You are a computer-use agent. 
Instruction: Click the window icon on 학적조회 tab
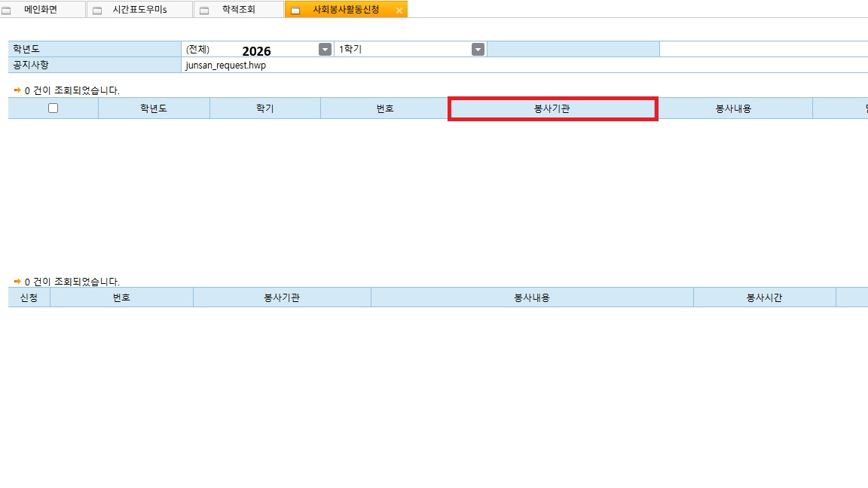[204, 11]
